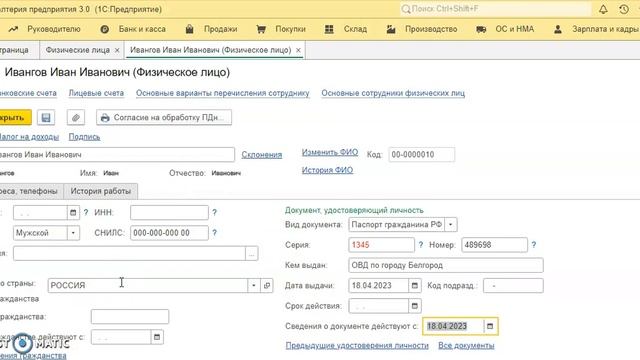Click the Подпись link
This screenshot has width=640, height=360.
(84, 137)
